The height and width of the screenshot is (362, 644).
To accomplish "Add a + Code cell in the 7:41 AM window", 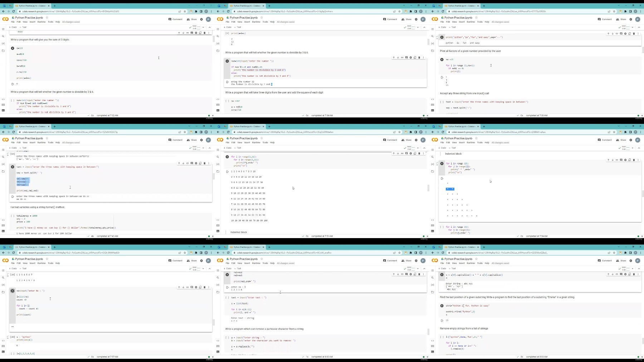I will pos(13,148).
